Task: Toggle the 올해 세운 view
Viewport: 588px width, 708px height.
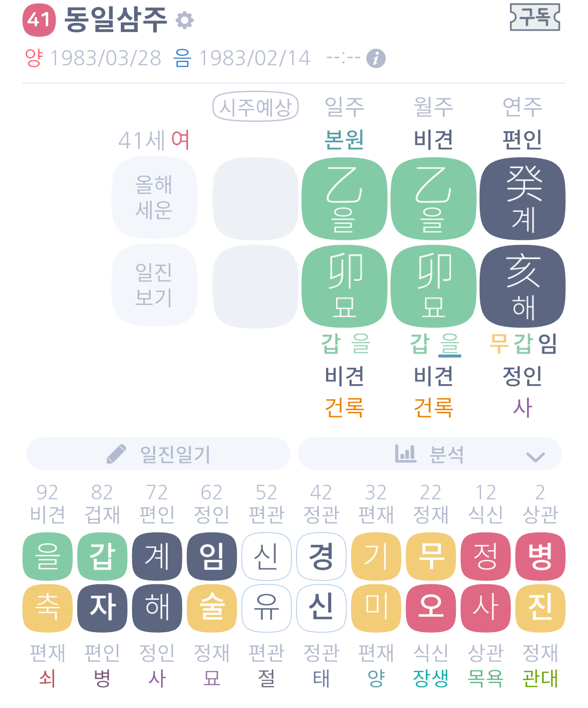Action: click(x=154, y=197)
